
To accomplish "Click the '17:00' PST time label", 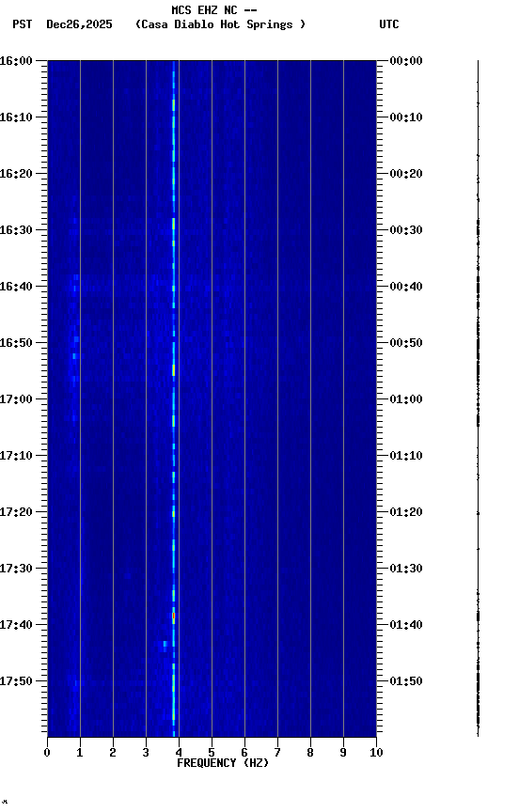I will pos(16,399).
